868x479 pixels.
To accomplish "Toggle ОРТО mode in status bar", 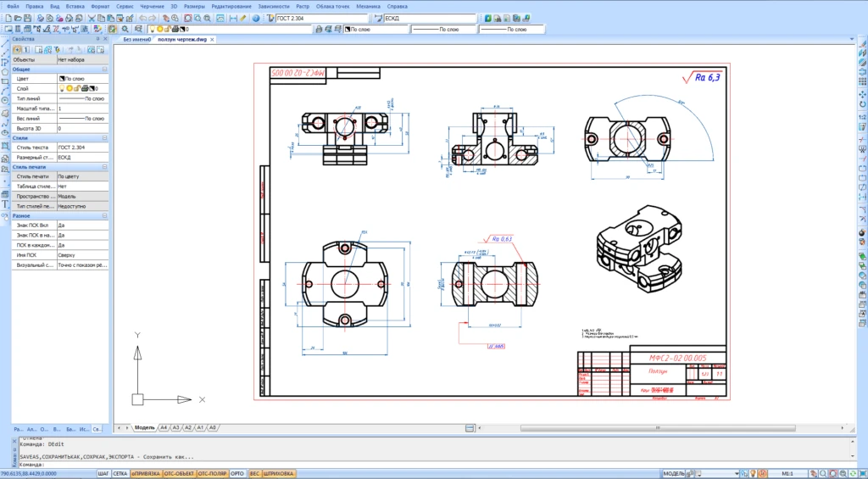I will (237, 473).
